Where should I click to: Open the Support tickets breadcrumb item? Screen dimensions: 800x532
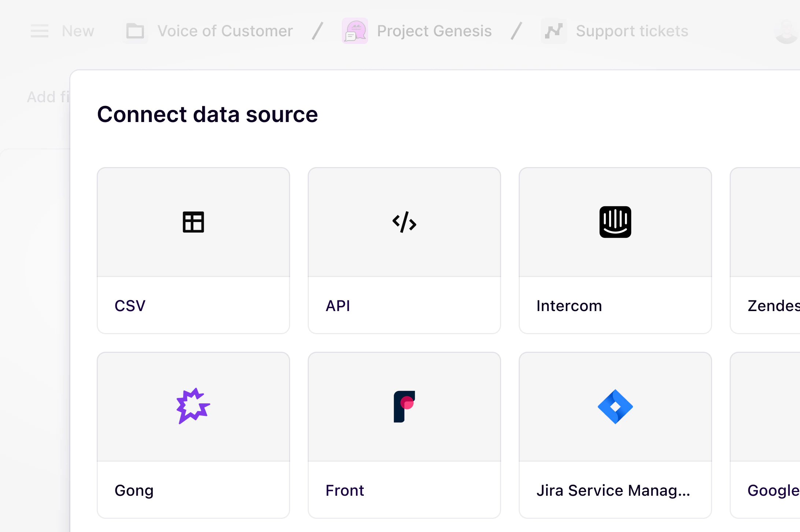pyautogui.click(x=632, y=31)
